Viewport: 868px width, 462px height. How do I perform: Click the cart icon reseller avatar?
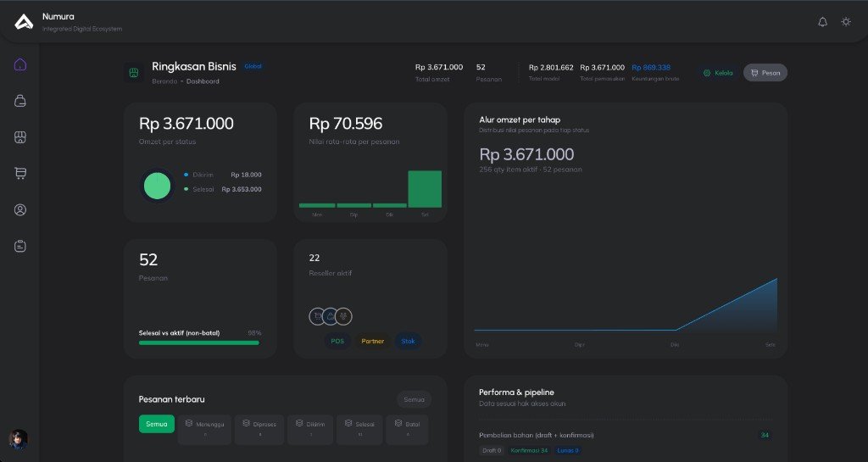click(317, 316)
